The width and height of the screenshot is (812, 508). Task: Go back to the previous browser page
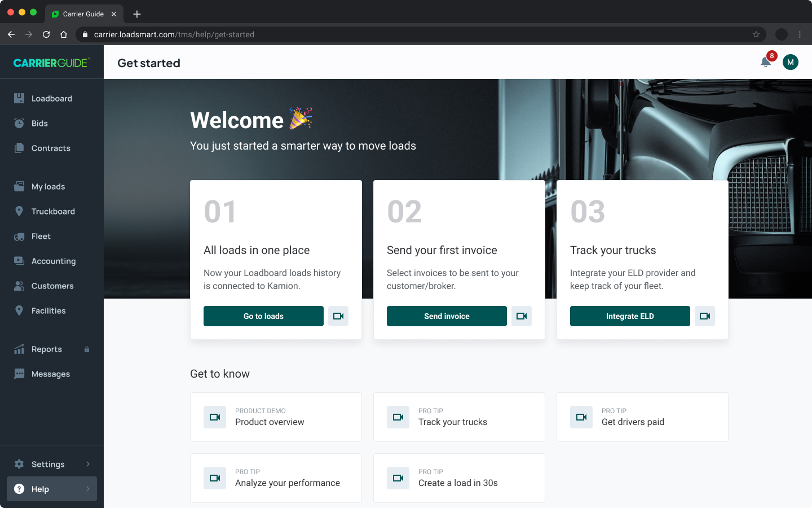pyautogui.click(x=11, y=34)
